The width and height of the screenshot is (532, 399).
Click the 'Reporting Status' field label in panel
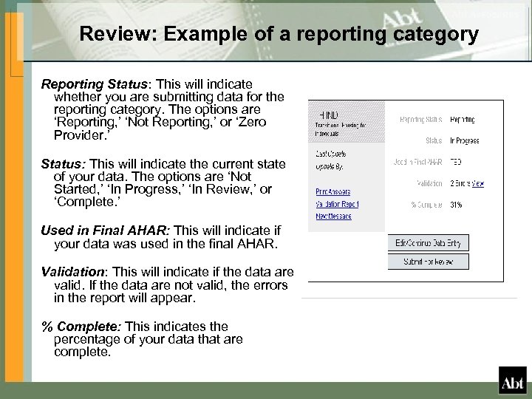420,120
